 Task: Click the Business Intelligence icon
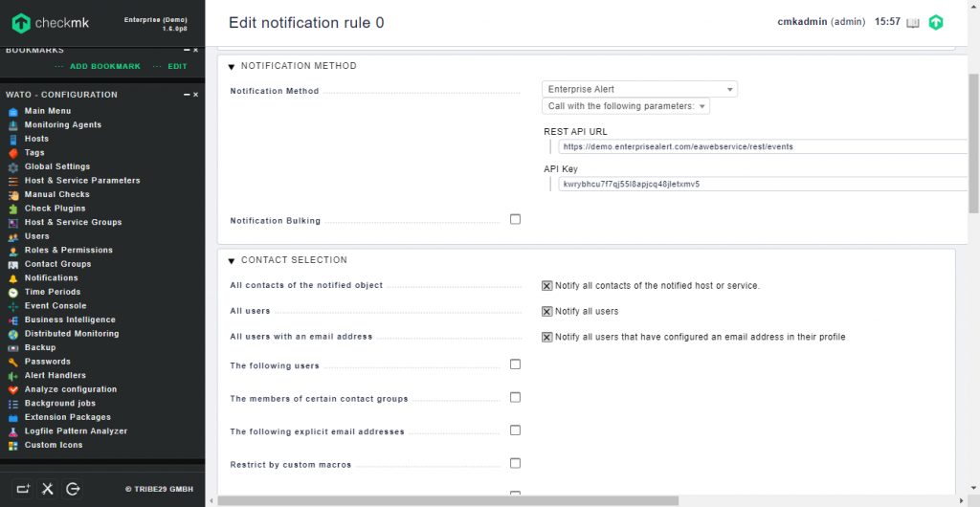coord(13,320)
